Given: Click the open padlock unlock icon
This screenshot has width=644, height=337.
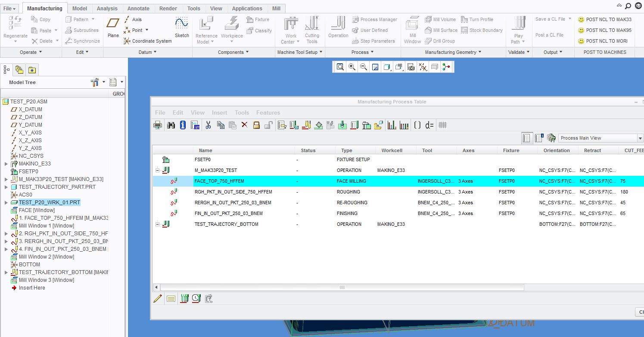Looking at the screenshot, I should tap(268, 125).
